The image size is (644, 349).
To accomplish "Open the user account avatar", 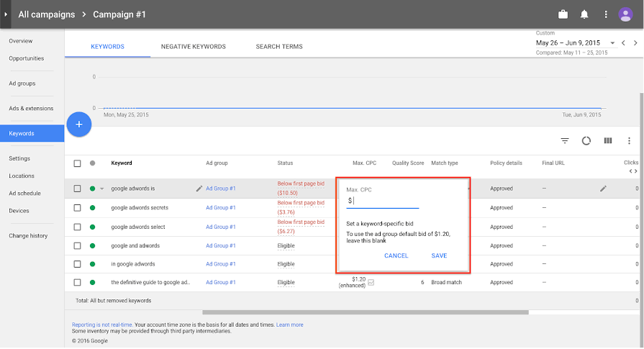I will pyautogui.click(x=625, y=14).
